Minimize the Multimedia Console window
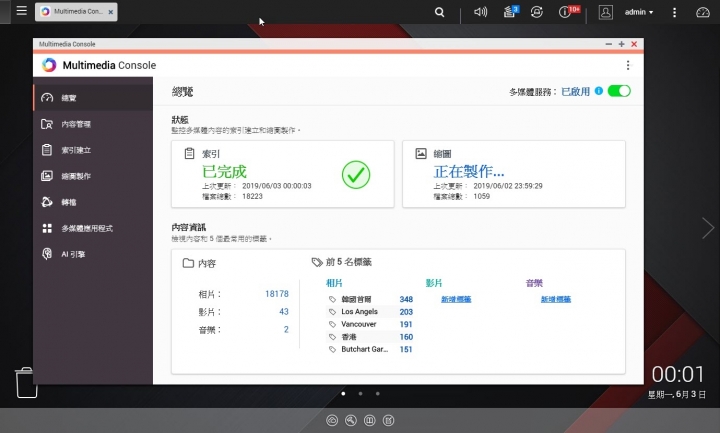This screenshot has width=720, height=433. click(608, 44)
